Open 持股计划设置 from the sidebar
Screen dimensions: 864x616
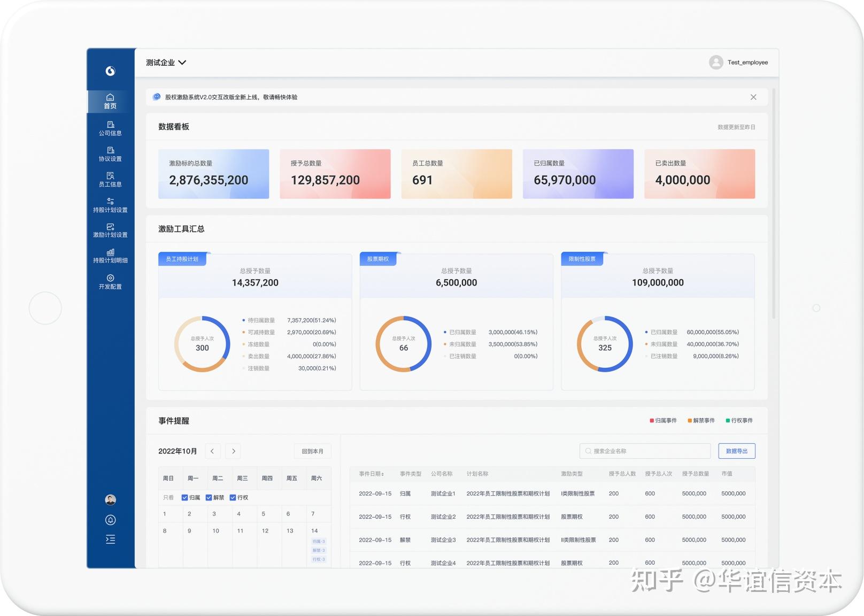coord(110,205)
